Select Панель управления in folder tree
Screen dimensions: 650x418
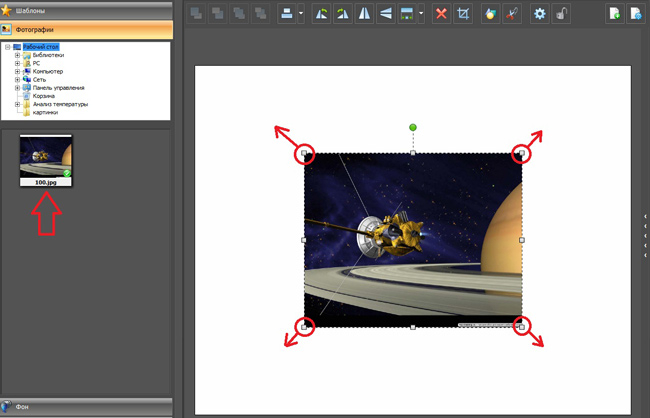pyautogui.click(x=58, y=88)
